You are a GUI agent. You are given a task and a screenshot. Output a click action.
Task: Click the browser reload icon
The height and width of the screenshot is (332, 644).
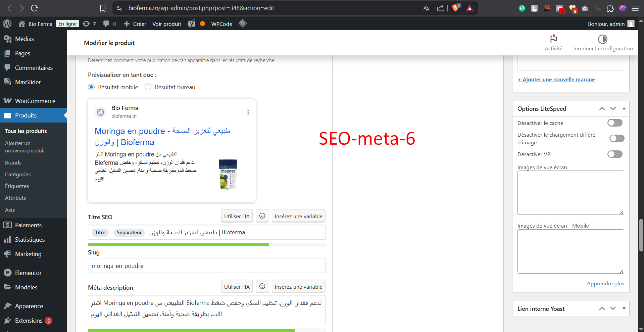[34, 8]
